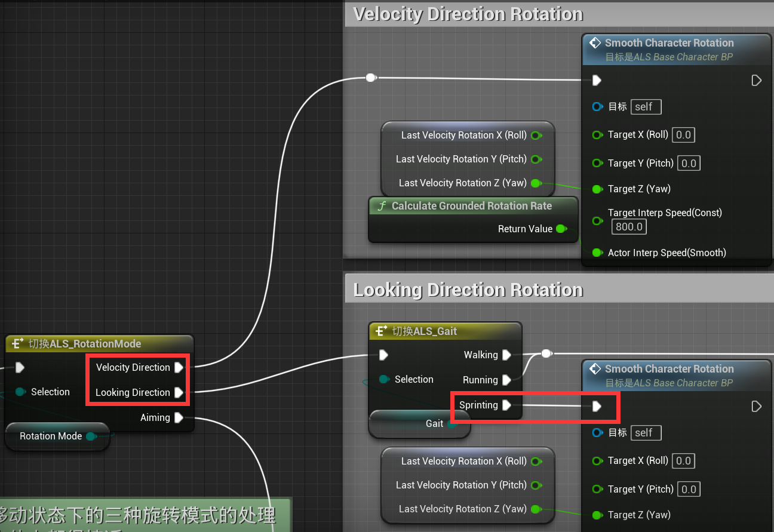
Task: Click the exec input pin of ALS_RotationMode switch
Action: [20, 367]
